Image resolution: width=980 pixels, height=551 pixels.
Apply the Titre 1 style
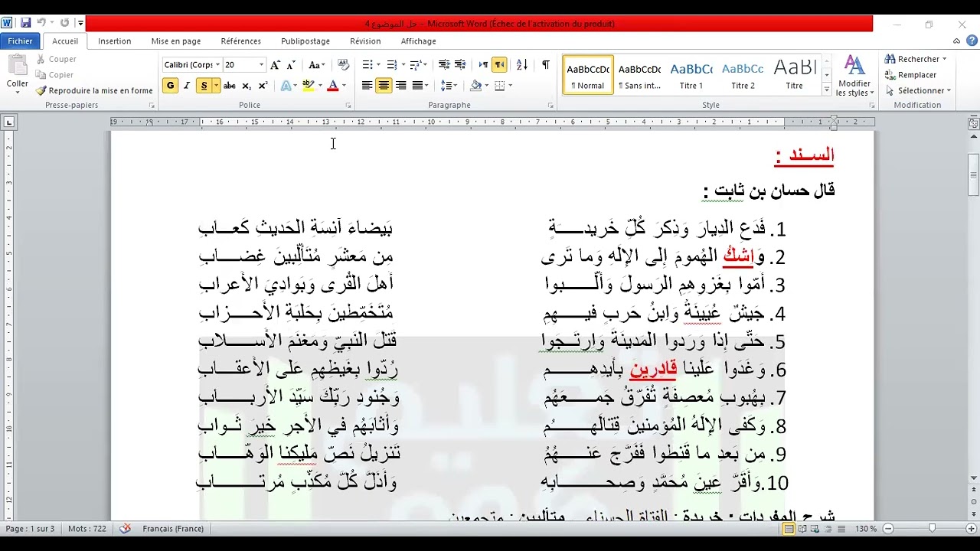click(x=691, y=75)
